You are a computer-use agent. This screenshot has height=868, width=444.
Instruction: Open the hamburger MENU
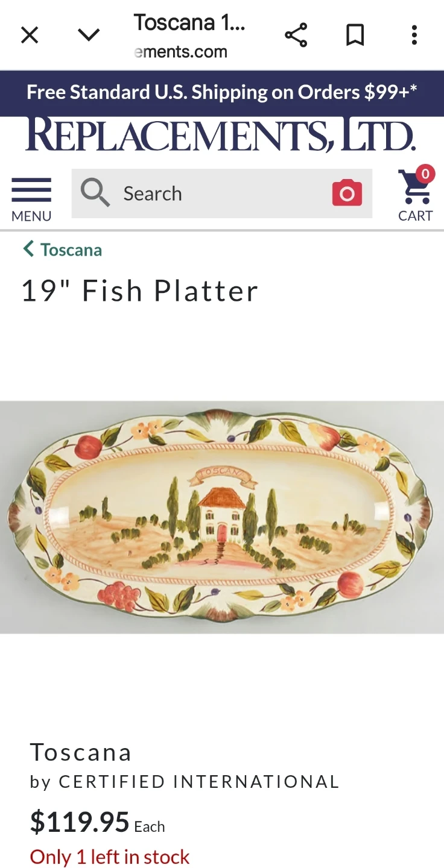[x=31, y=200]
